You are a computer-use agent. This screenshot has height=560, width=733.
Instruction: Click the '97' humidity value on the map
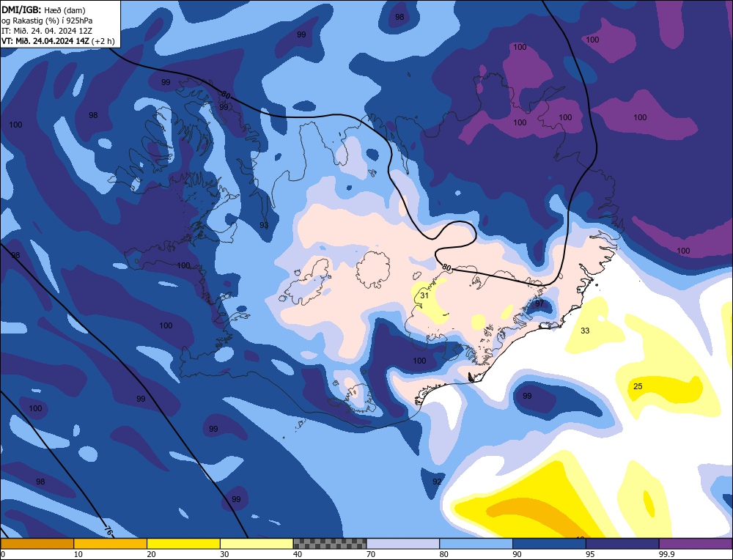pyautogui.click(x=539, y=303)
